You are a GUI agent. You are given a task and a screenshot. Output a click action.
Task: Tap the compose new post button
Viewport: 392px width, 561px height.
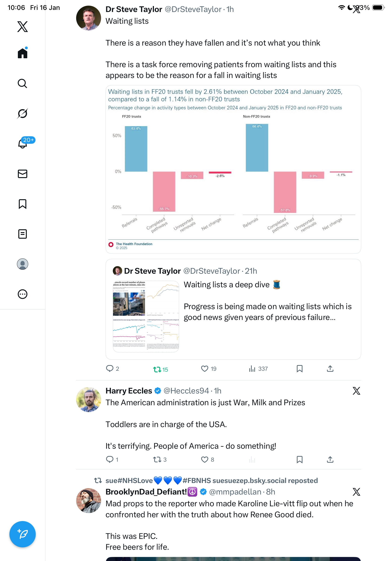tap(23, 534)
